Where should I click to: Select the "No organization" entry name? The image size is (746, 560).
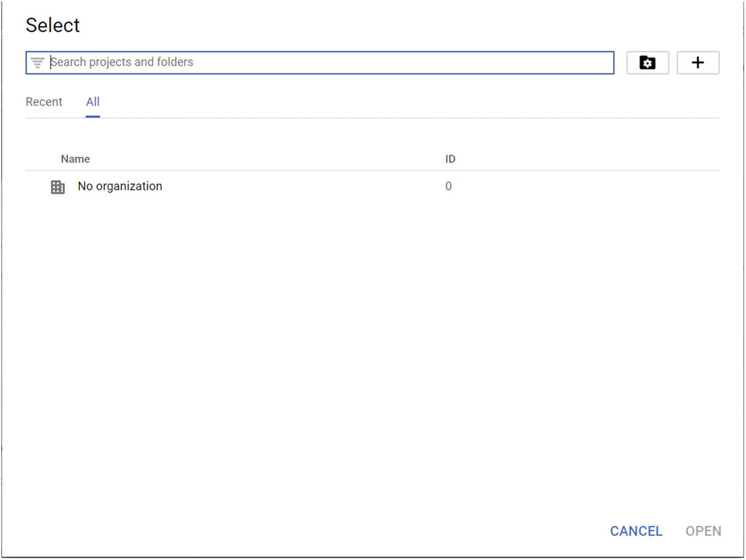point(120,186)
